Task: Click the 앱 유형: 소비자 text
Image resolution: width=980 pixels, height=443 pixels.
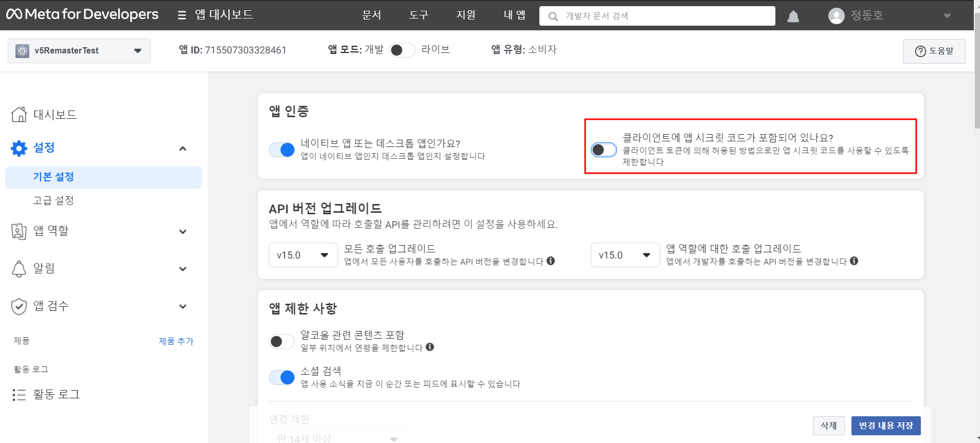Action: point(524,50)
